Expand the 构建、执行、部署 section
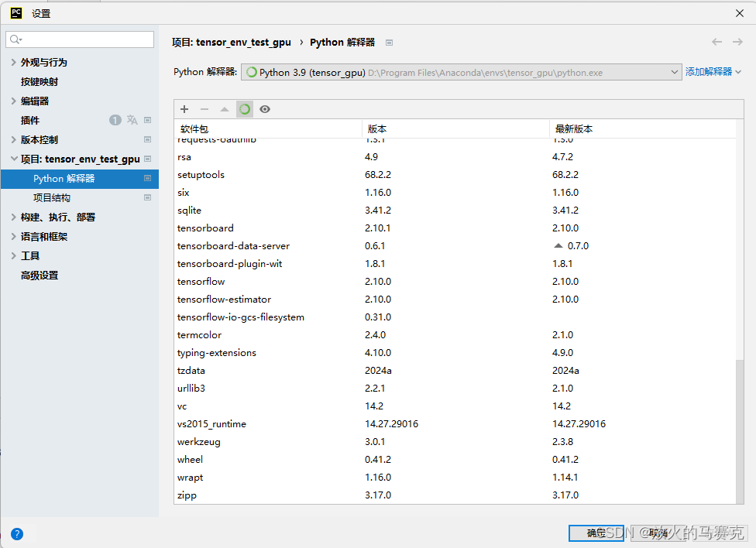 coord(13,217)
